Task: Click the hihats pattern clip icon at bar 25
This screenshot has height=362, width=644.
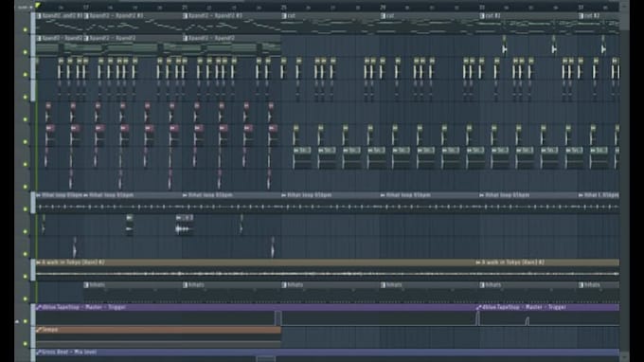Action: pyautogui.click(x=284, y=284)
